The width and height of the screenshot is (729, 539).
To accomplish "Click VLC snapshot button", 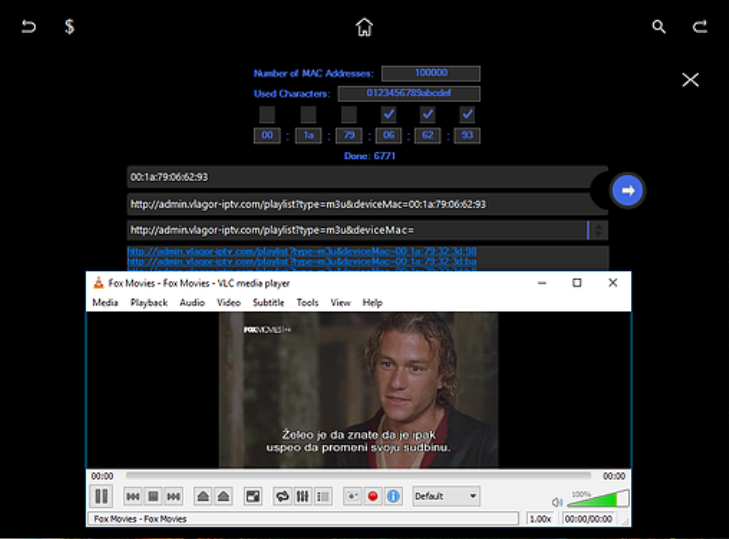I will [x=352, y=497].
